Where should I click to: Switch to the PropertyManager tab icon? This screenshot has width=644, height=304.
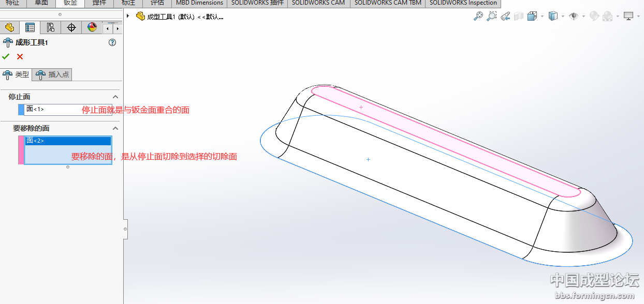click(x=30, y=27)
